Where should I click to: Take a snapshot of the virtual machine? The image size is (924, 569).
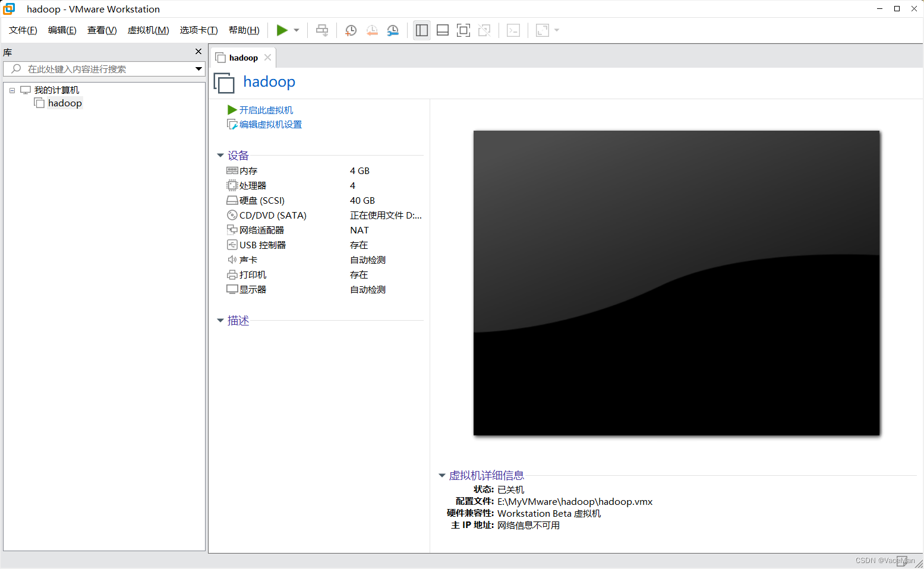coord(351,30)
